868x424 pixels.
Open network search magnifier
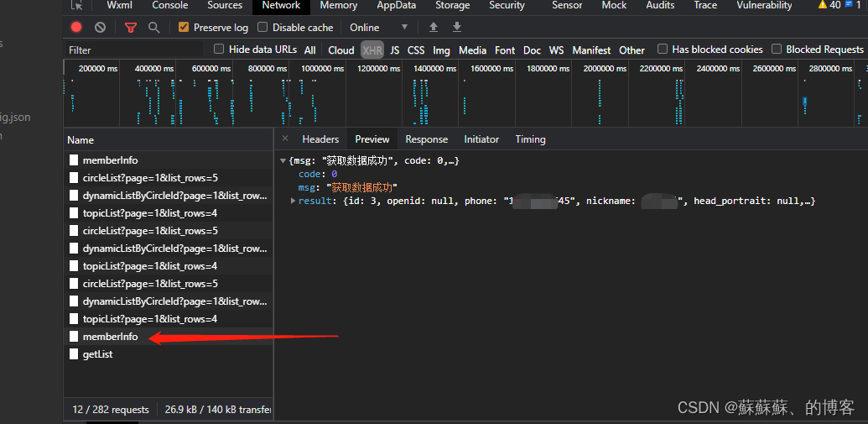[154, 27]
